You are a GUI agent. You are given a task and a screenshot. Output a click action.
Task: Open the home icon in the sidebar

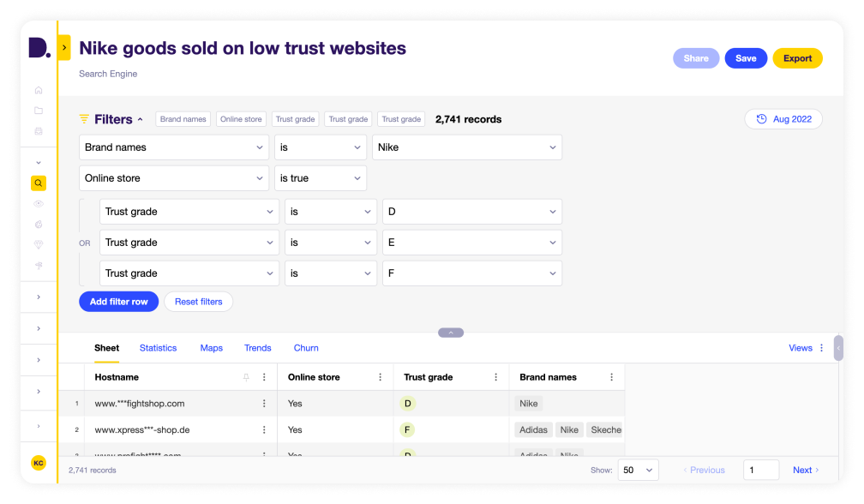[39, 90]
